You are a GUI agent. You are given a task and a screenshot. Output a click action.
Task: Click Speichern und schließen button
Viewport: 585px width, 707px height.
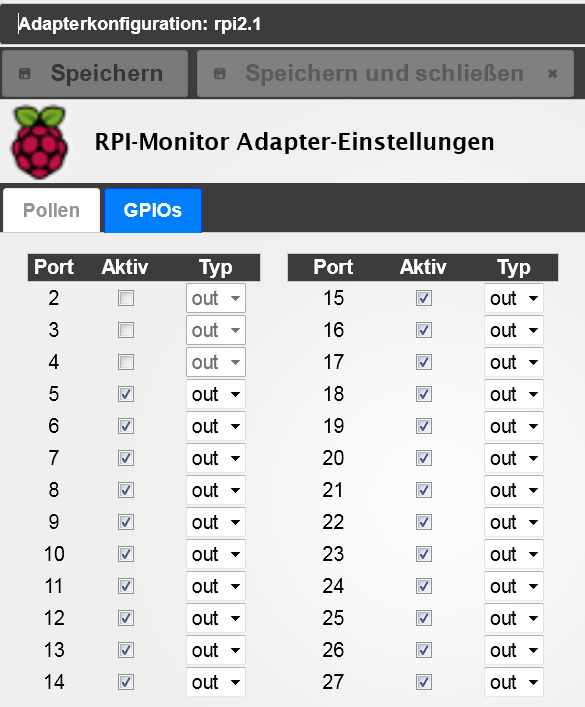pyautogui.click(x=386, y=73)
